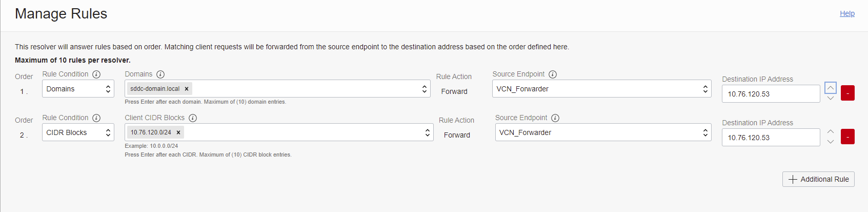
Task: Move rule 1 down with arrow
Action: [x=831, y=98]
